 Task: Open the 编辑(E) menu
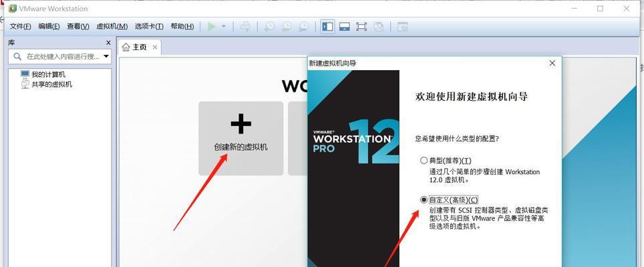pyautogui.click(x=49, y=26)
